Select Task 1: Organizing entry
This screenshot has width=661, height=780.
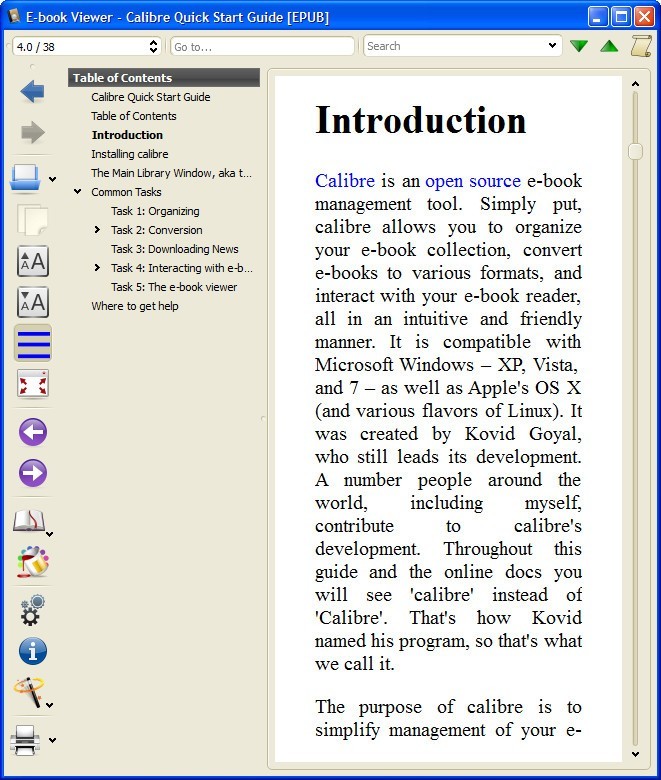point(155,211)
